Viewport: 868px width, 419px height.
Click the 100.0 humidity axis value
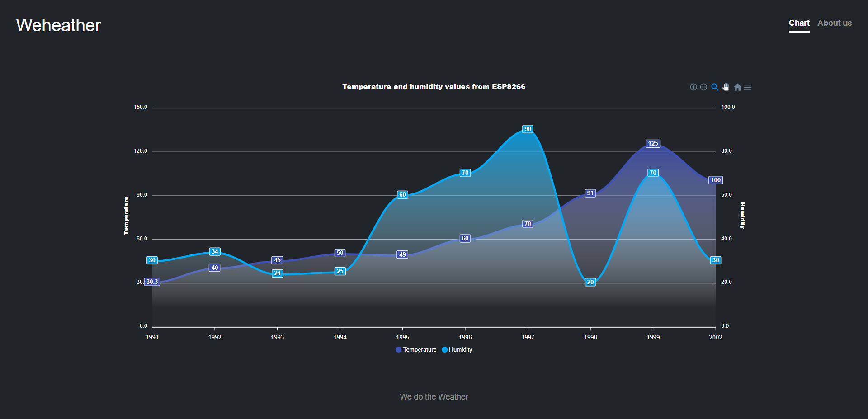coord(728,108)
